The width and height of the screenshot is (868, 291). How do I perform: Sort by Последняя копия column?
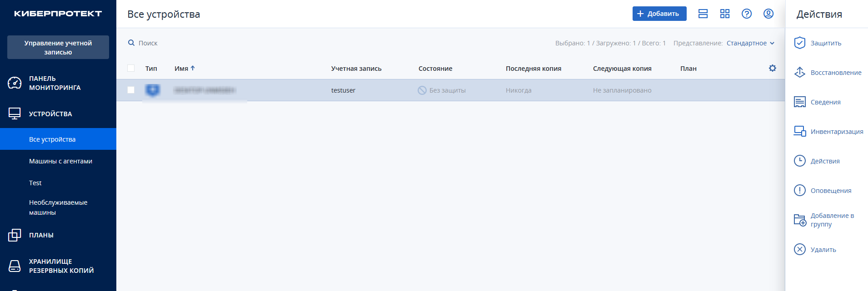pos(534,69)
